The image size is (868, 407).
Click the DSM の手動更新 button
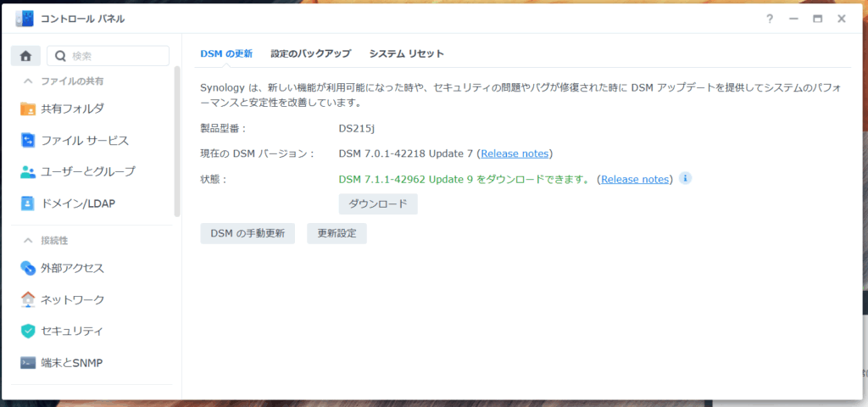[x=248, y=233]
